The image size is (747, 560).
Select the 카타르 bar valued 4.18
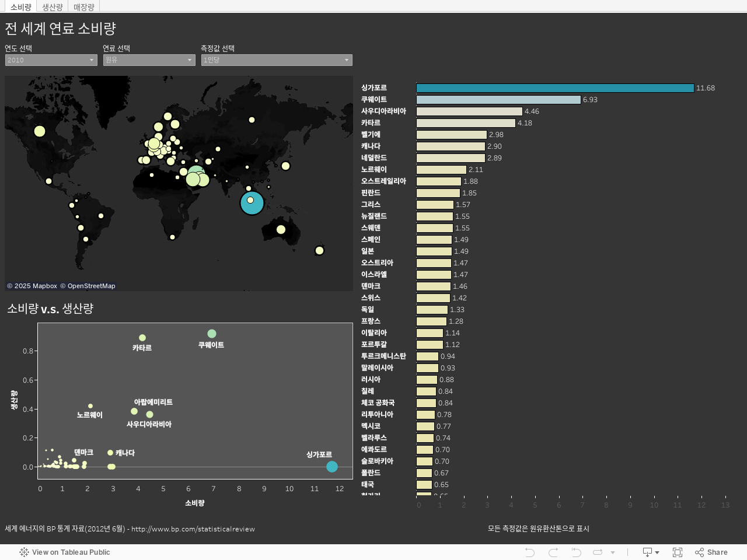pyautogui.click(x=466, y=123)
